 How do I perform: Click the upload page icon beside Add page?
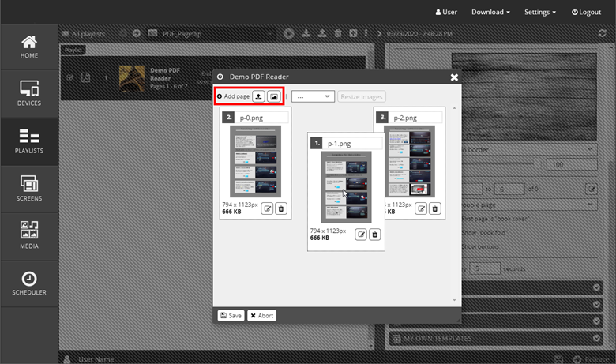(x=258, y=96)
